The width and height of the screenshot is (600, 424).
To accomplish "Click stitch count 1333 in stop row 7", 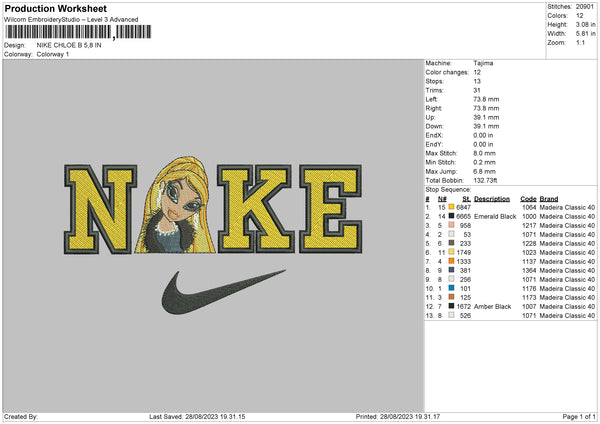I will point(463,262).
